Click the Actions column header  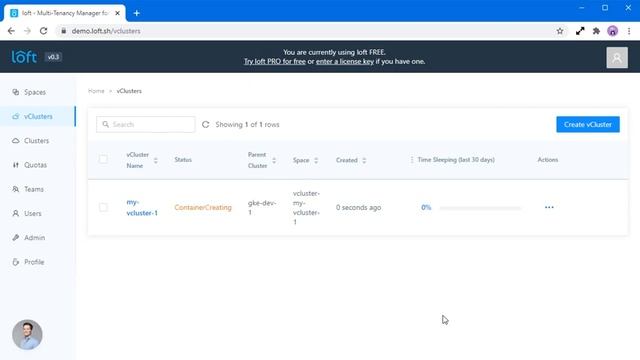[x=548, y=160]
